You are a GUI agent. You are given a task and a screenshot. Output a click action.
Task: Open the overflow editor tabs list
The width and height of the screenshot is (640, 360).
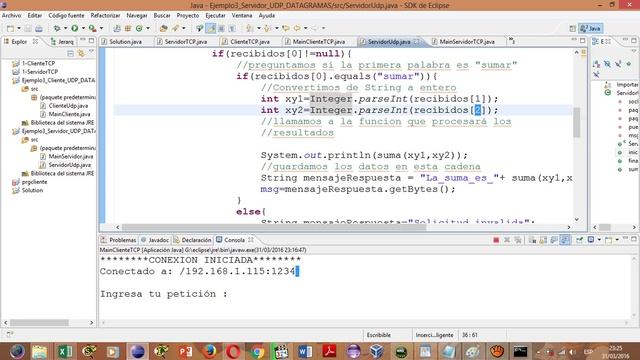[x=511, y=41]
